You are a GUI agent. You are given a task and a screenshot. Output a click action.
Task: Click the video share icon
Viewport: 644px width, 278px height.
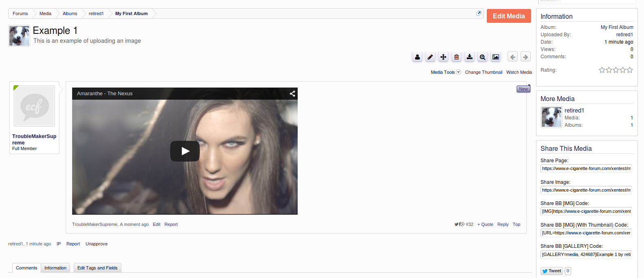292,93
